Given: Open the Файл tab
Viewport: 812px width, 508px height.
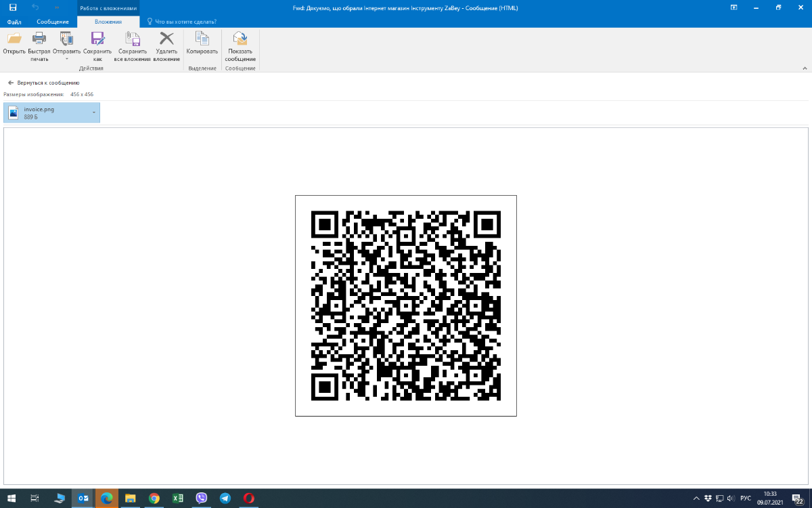Looking at the screenshot, I should click(x=14, y=22).
